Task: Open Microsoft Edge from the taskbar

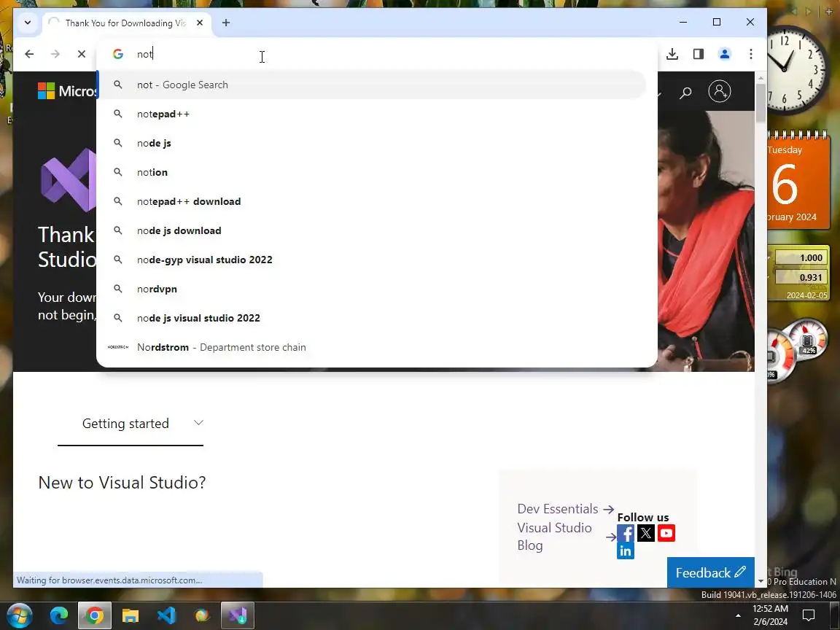Action: 59,615
